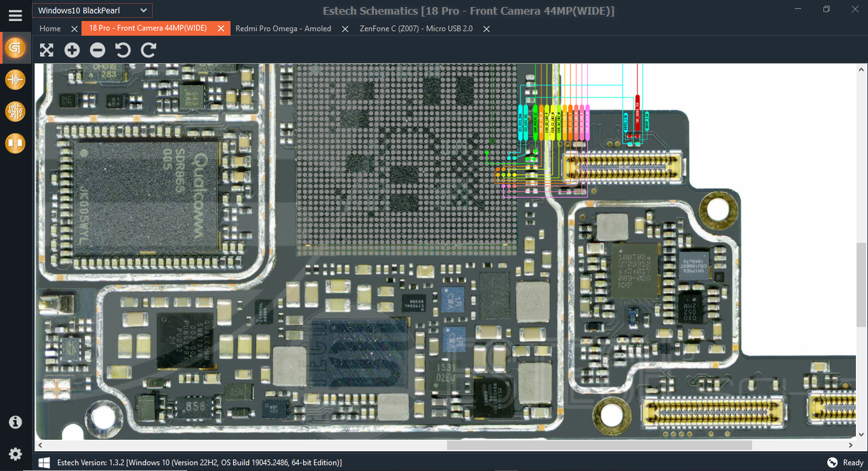
Task: Click the horizontal scrollbar right arrow
Action: (851, 445)
